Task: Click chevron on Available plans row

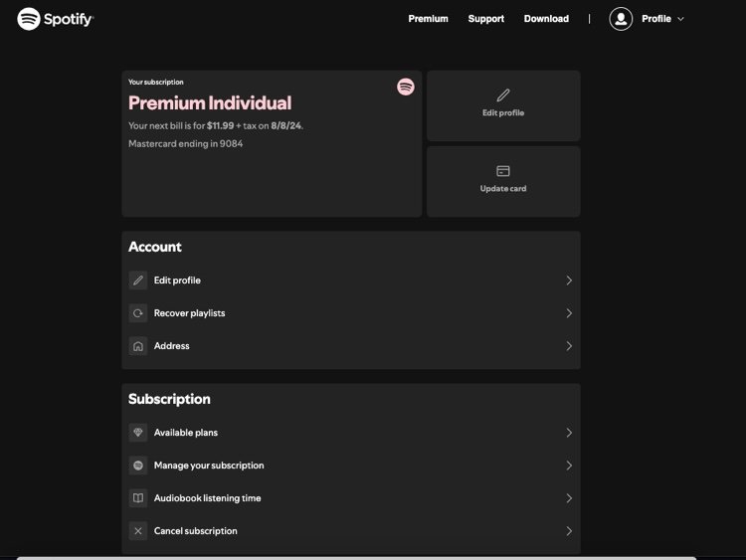Action: click(x=569, y=433)
